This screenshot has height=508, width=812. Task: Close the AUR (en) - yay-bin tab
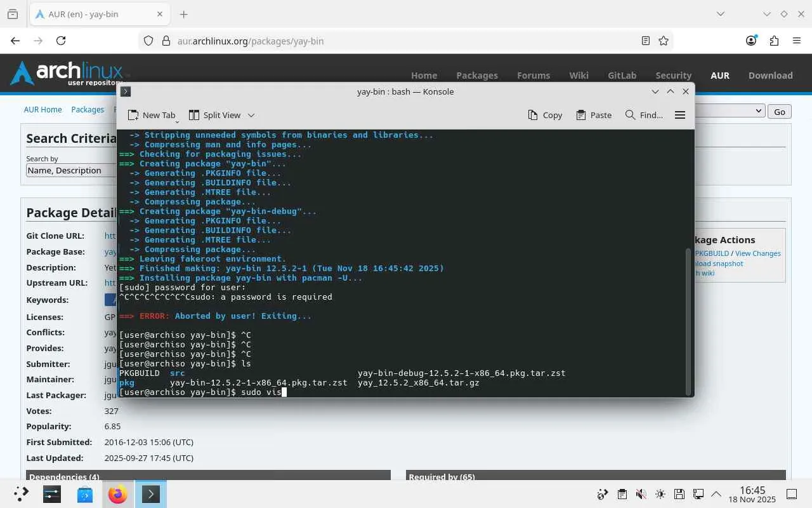pos(160,14)
